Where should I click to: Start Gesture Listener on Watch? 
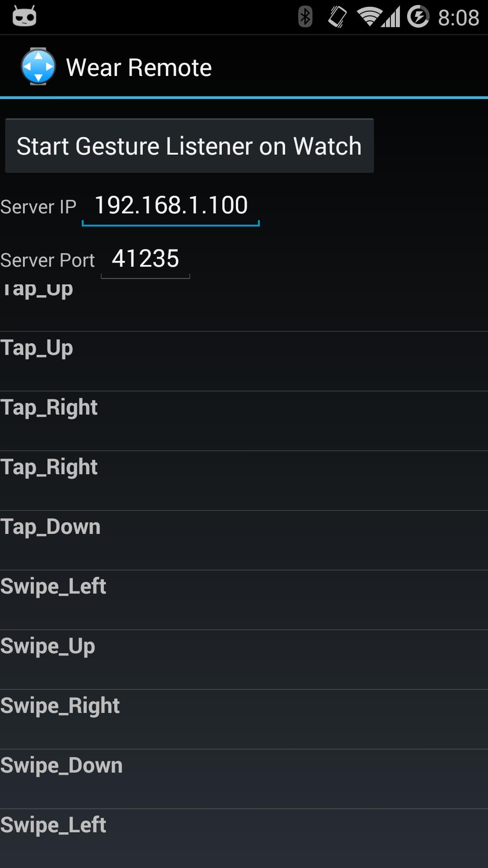click(189, 146)
